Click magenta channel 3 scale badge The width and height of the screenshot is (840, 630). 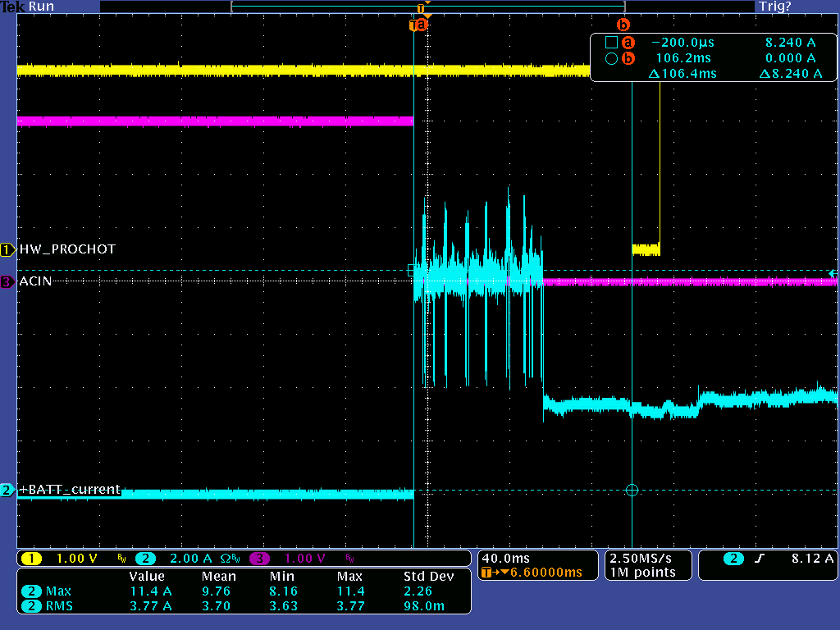[259, 559]
